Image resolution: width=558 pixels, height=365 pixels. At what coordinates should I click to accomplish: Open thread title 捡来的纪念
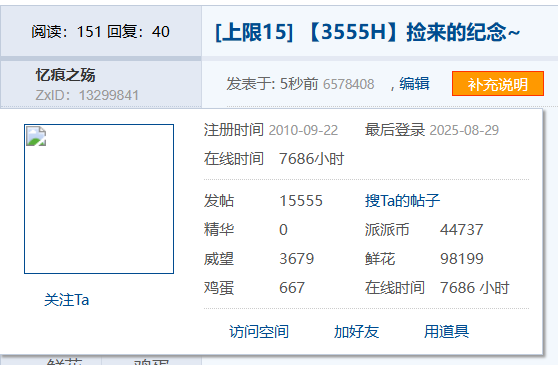(x=368, y=32)
